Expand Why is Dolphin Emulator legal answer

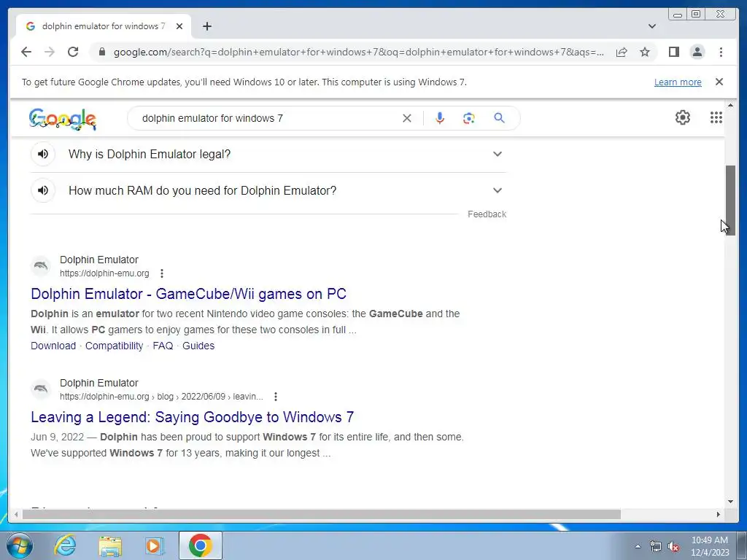click(x=498, y=154)
